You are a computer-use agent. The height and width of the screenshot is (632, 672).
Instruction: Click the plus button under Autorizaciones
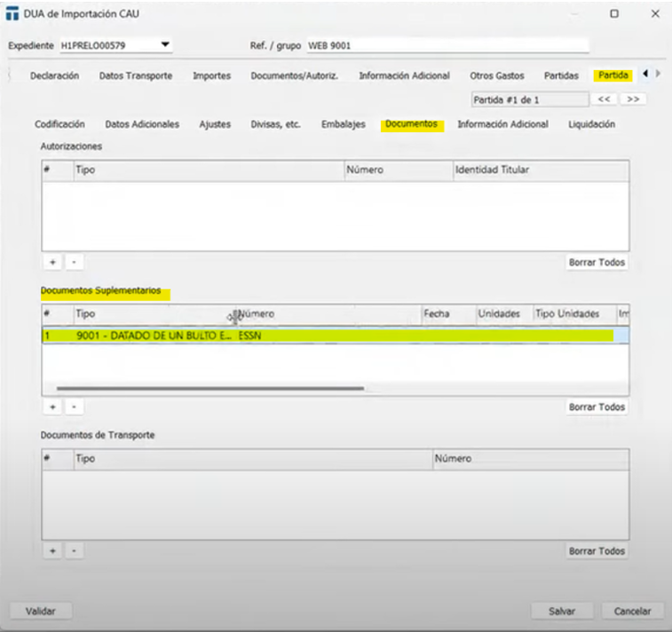click(51, 262)
